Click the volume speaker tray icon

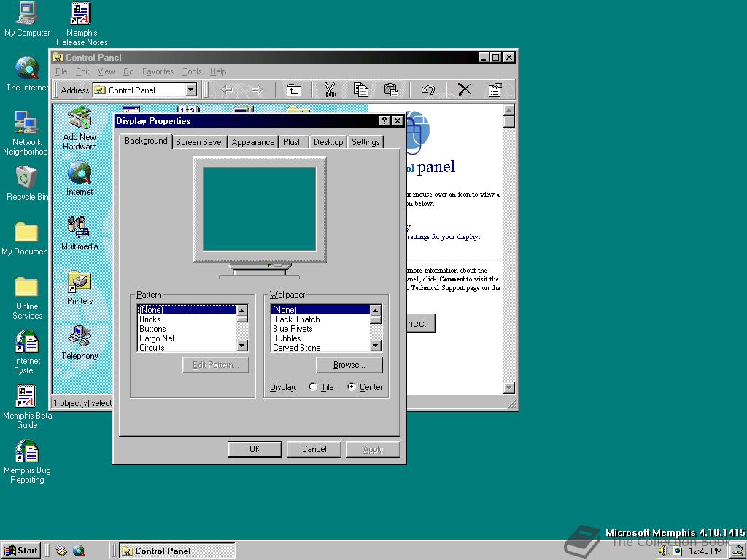click(x=664, y=551)
